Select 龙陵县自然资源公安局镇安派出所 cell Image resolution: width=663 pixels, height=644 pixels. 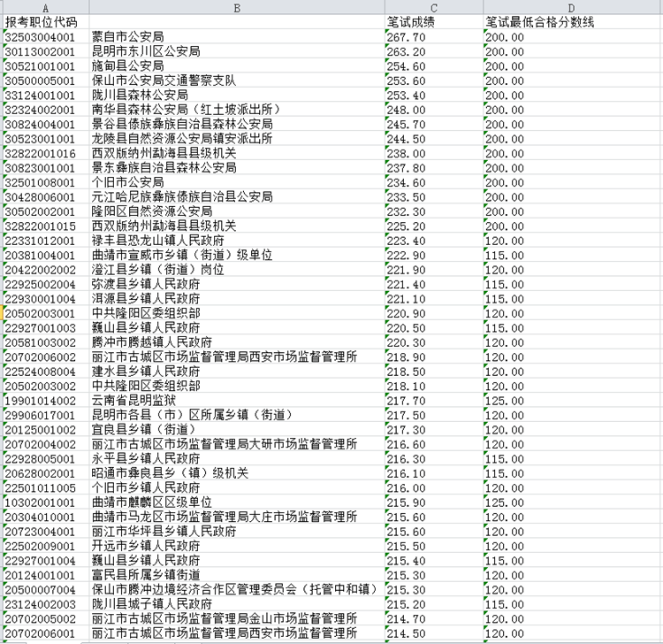click(x=237, y=139)
